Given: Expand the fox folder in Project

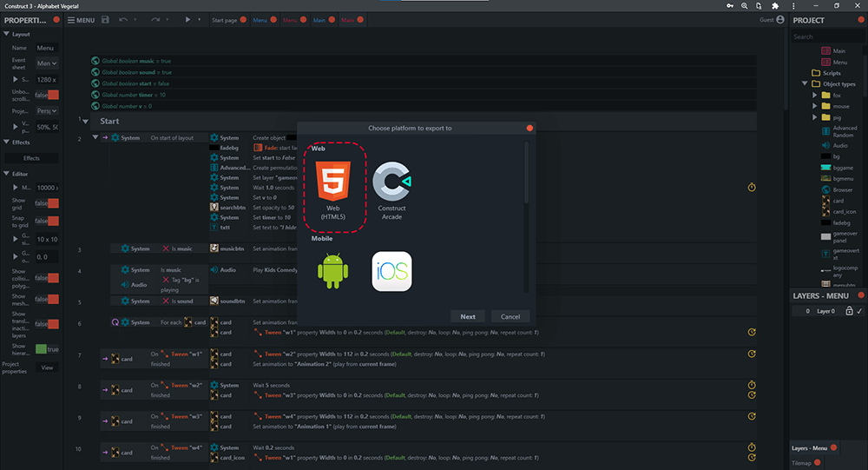Looking at the screenshot, I should click(x=815, y=95).
